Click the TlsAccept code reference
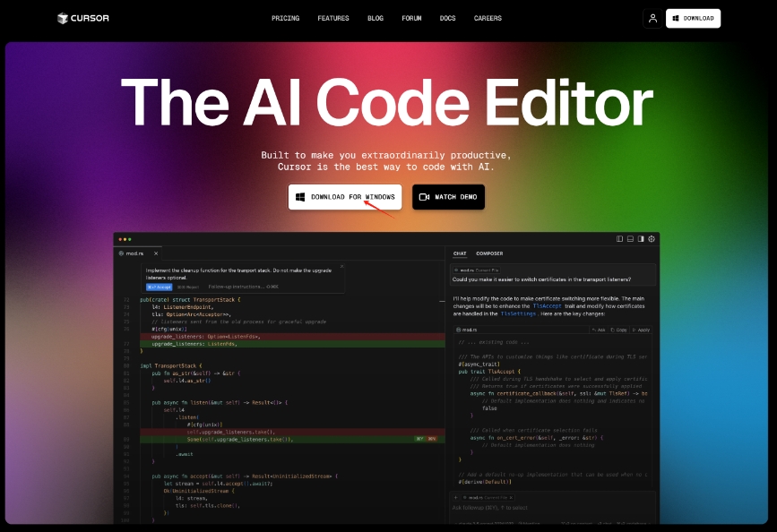The height and width of the screenshot is (532, 777). point(547,306)
